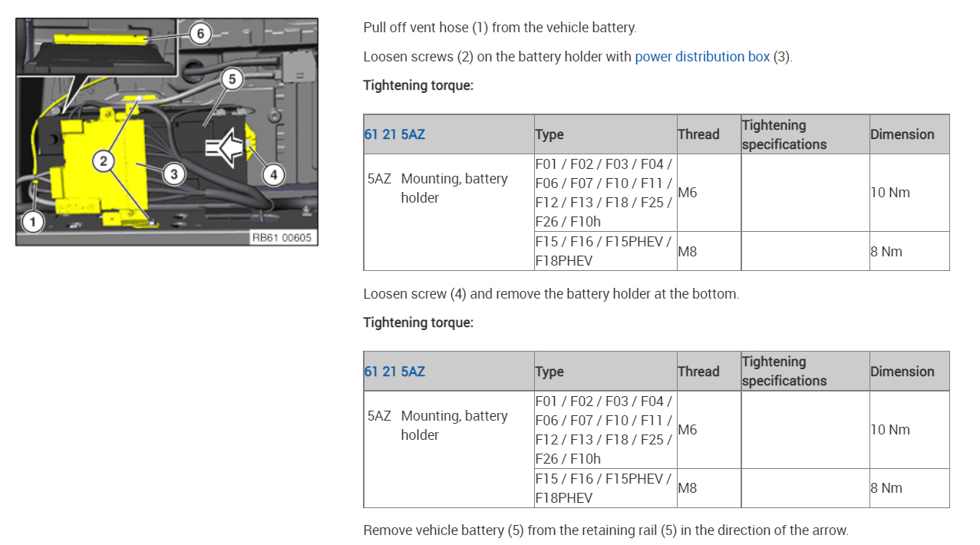Open the 61 21 5AZ link in second table
Image resolution: width=980 pixels, height=545 pixels.
pyautogui.click(x=394, y=372)
